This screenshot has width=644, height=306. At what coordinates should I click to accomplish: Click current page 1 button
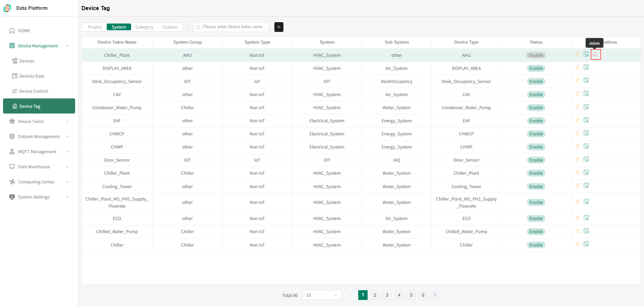pos(363,295)
